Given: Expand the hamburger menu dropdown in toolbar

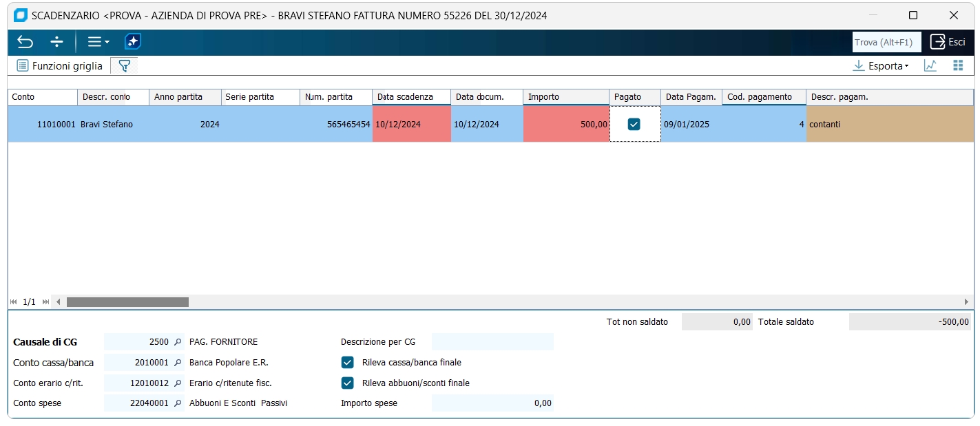Looking at the screenshot, I should tap(98, 42).
